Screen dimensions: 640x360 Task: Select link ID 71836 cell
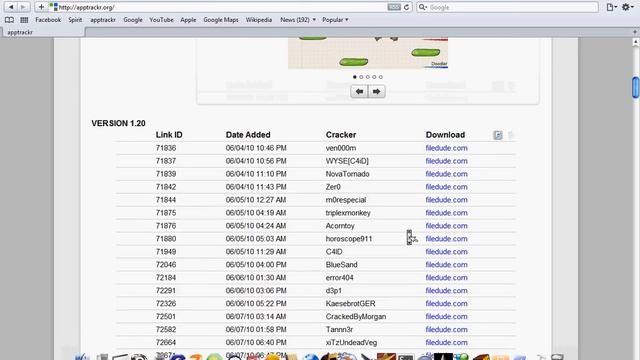(x=166, y=148)
